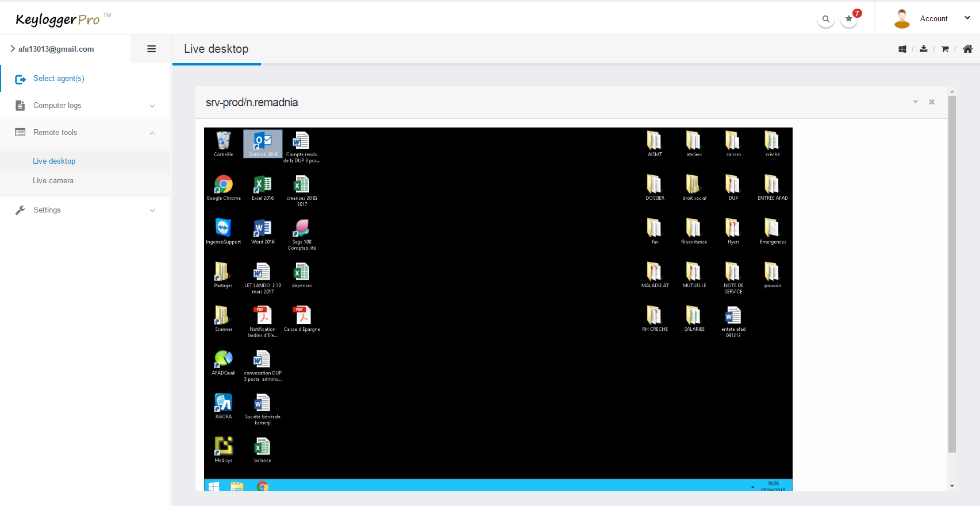Open the Account dropdown menu
980x506 pixels.
click(933, 18)
